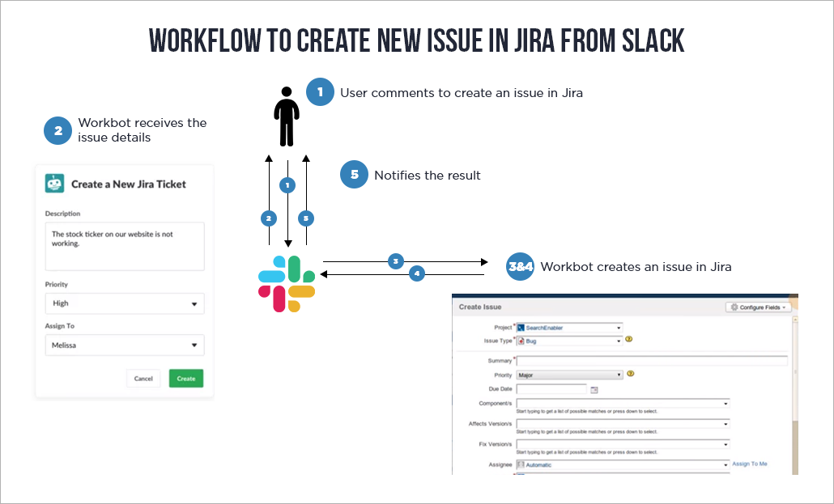Click the Cancel button in Jira ticket form
This screenshot has width=834, height=504.
[143, 379]
